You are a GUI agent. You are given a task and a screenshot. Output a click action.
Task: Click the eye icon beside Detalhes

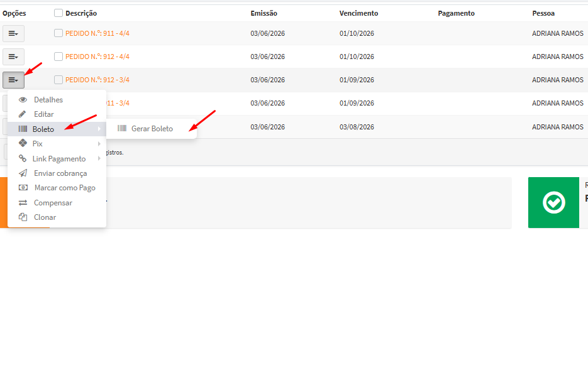(23, 100)
